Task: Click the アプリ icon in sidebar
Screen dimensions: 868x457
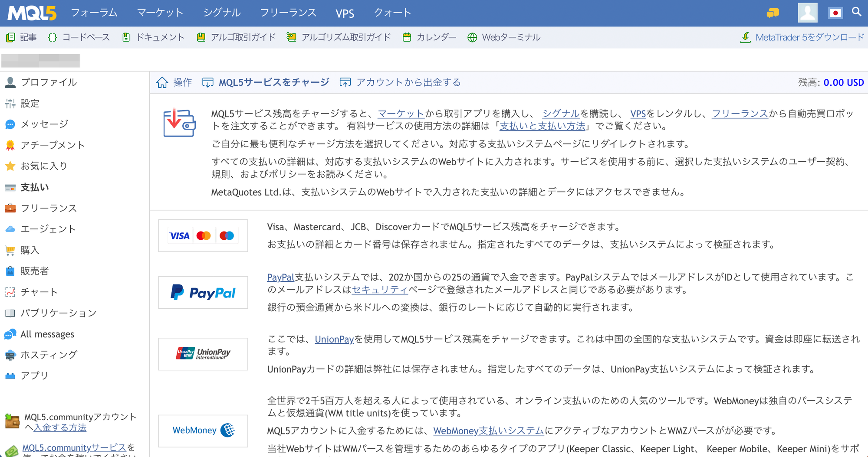Action: point(10,376)
